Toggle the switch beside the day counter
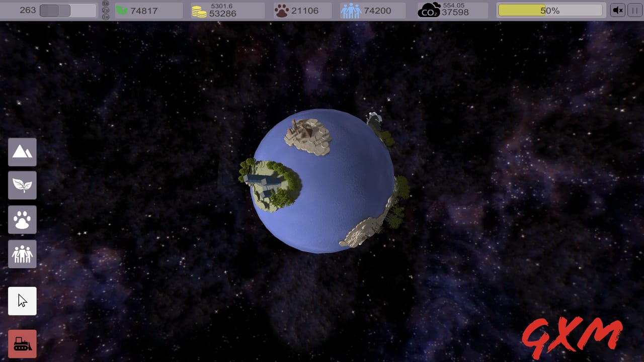 (55, 9)
